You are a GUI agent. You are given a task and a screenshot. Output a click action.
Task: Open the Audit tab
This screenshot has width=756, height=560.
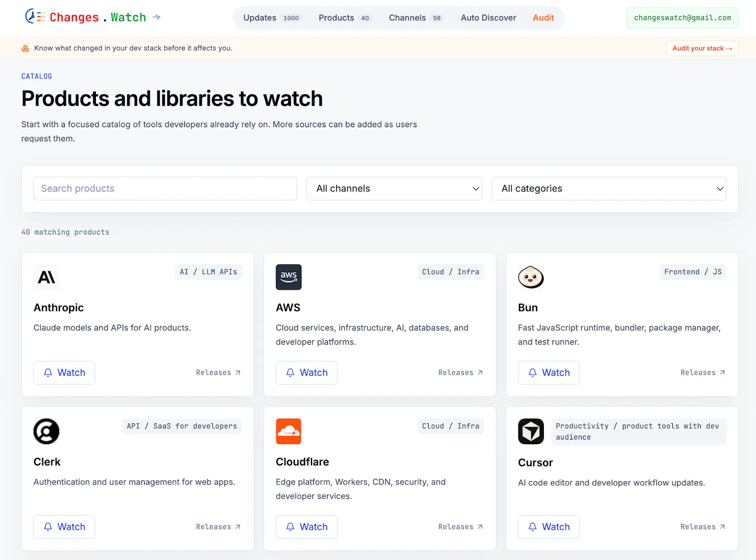point(543,18)
